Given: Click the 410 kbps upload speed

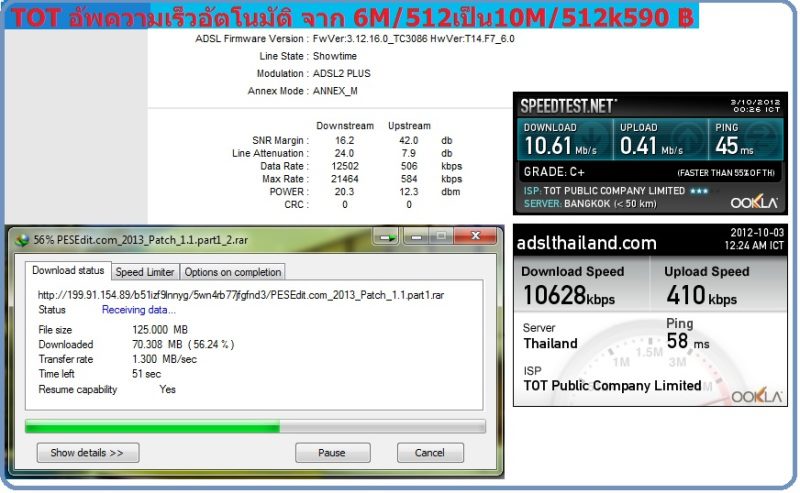Looking at the screenshot, I should click(x=701, y=295).
